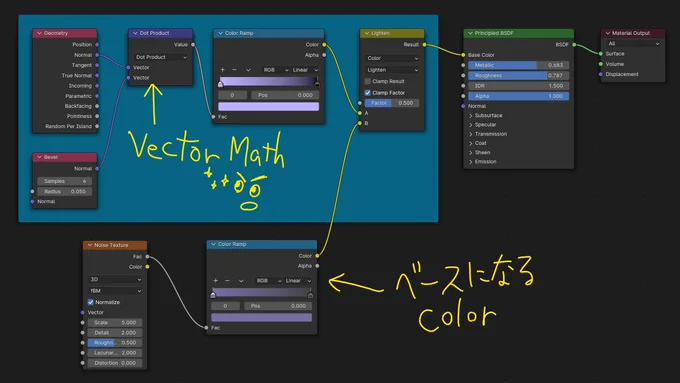Screen dimensions: 680x383
Task: Click lower Color Ramp stop color swatch
Action: tap(262, 318)
